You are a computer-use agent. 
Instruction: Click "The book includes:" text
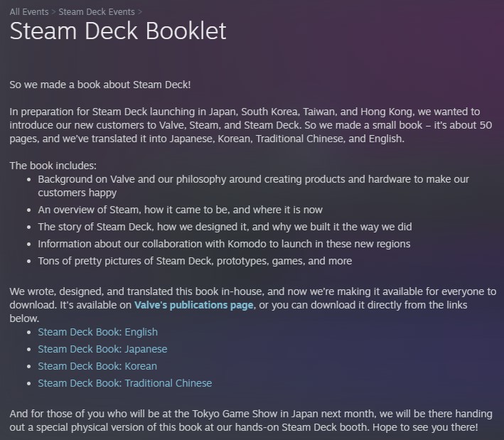pyautogui.click(x=53, y=166)
